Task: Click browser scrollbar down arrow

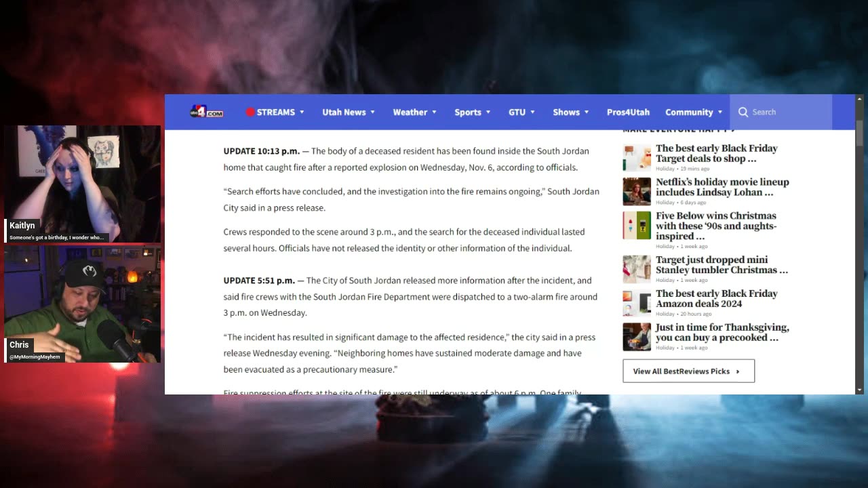Action: [860, 390]
